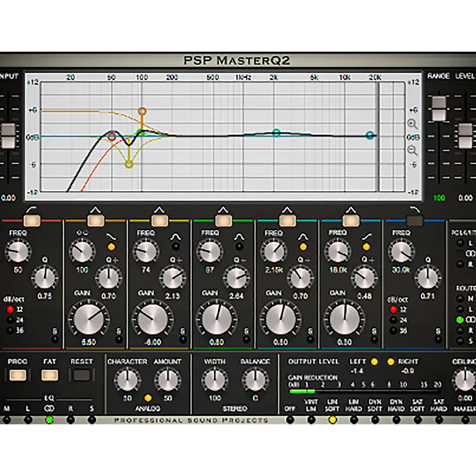
Task: Click the range value 100 readout
Action: click(x=439, y=198)
